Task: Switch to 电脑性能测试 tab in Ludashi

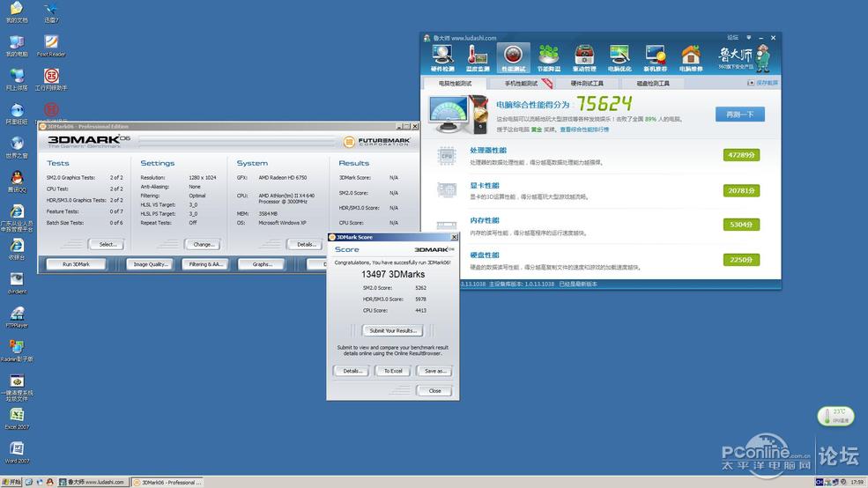Action: [455, 84]
